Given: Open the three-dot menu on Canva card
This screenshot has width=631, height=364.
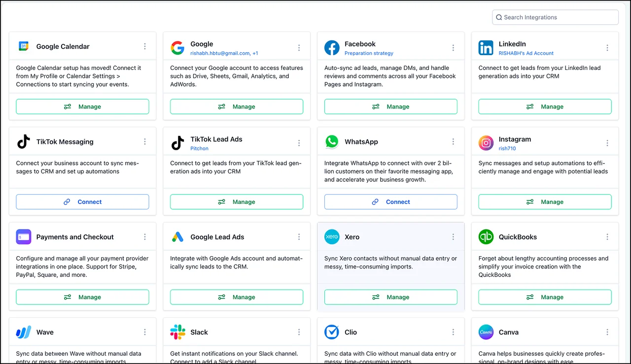Looking at the screenshot, I should [x=607, y=332].
